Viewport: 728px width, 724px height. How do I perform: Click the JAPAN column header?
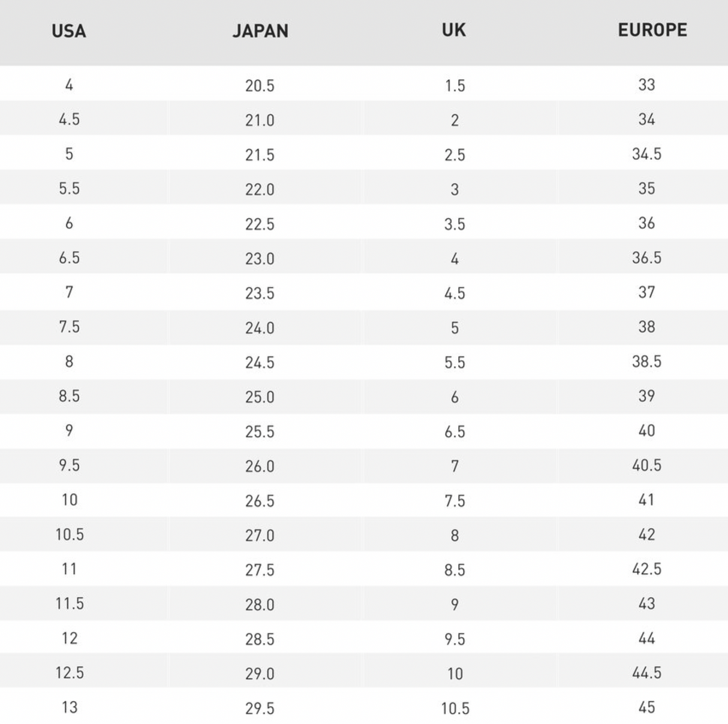(260, 31)
